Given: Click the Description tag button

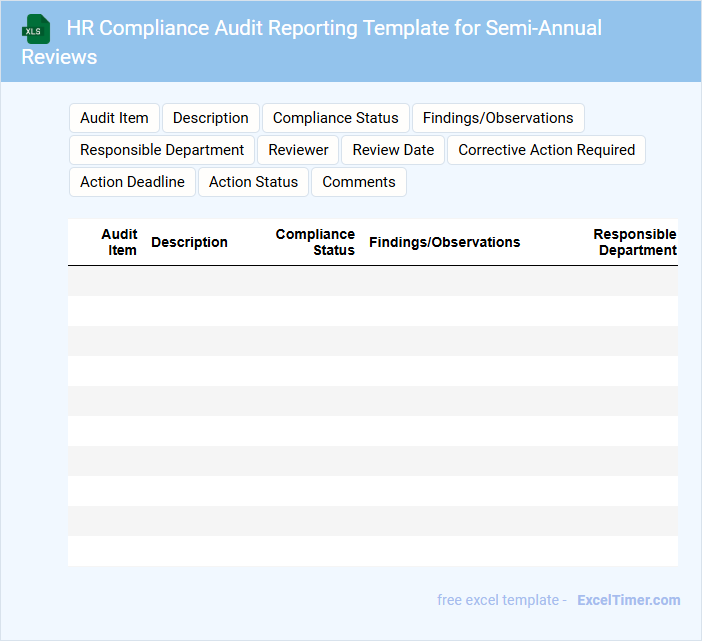Looking at the screenshot, I should [211, 118].
